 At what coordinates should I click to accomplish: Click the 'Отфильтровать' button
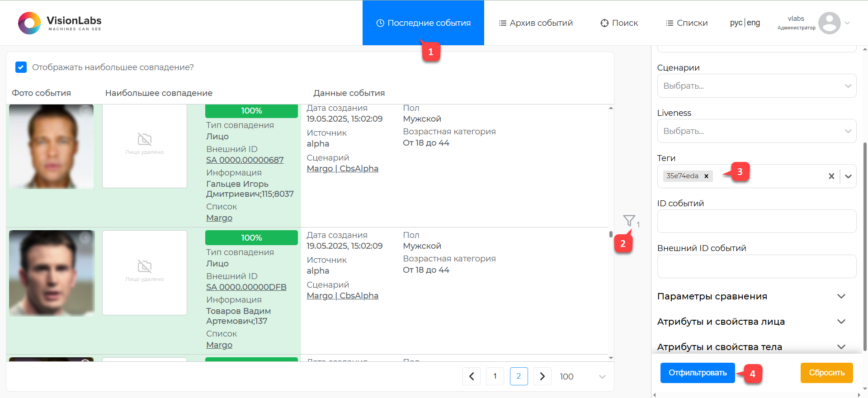pos(698,373)
